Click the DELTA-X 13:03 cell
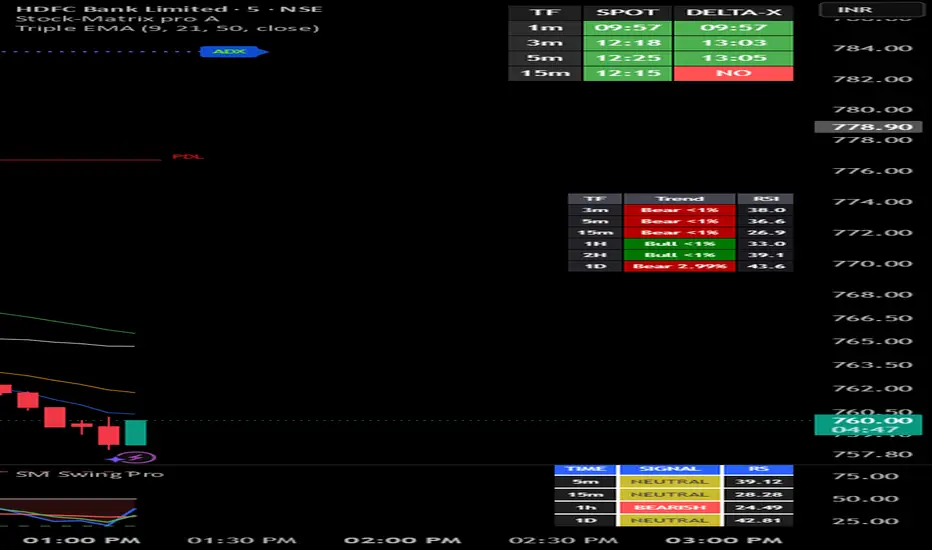The width and height of the screenshot is (932, 550). [x=733, y=43]
